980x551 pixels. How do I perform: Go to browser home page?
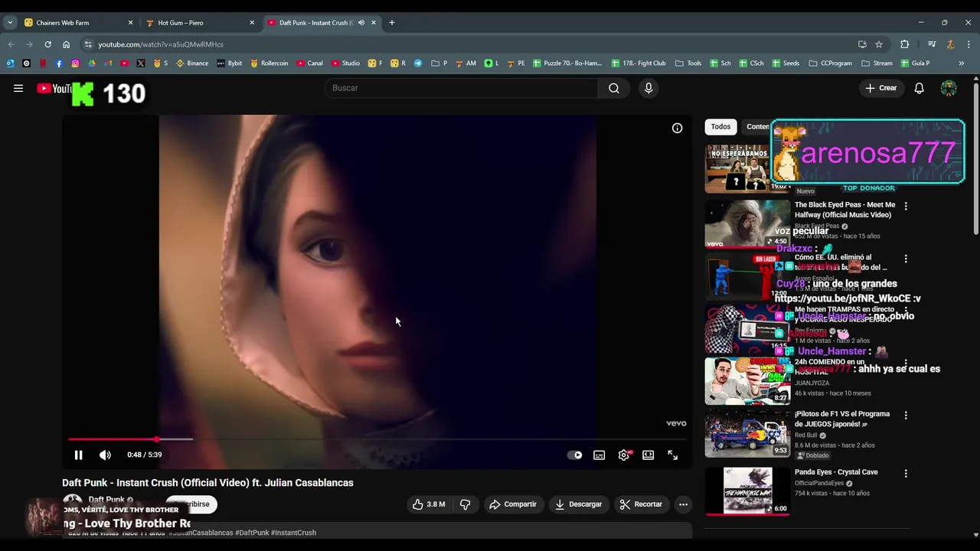67,44
